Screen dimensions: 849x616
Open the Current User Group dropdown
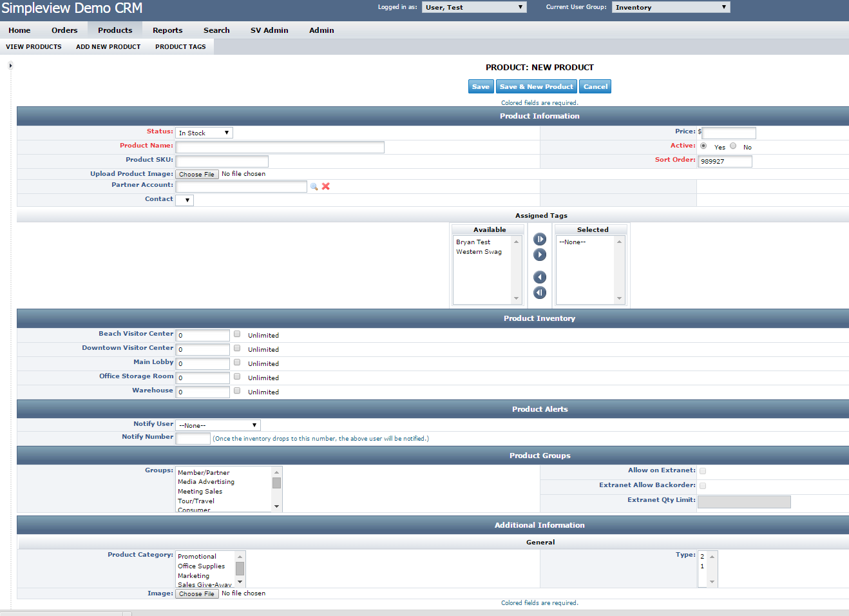click(x=671, y=7)
